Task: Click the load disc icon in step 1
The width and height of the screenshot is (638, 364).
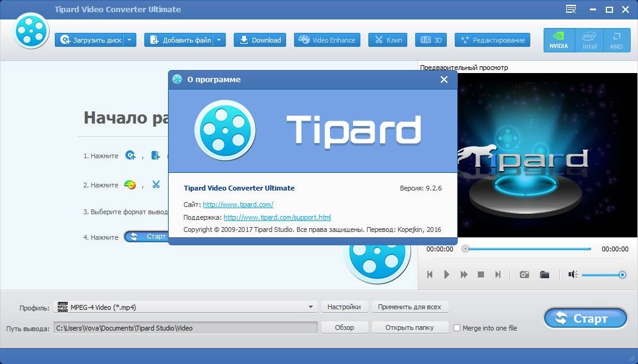Action: click(x=130, y=155)
